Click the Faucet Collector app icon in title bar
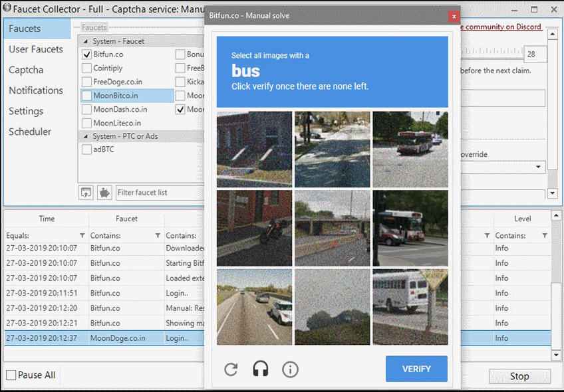 (7, 8)
